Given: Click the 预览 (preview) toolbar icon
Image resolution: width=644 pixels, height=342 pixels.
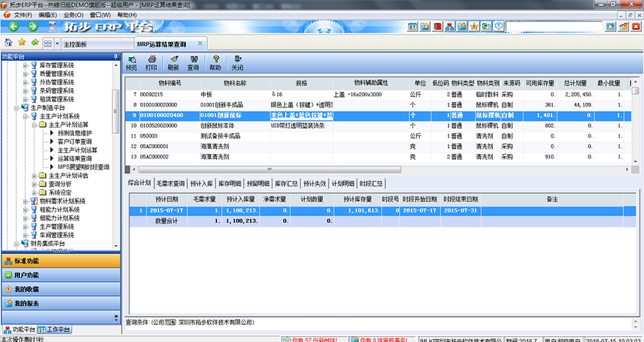Looking at the screenshot, I should (131, 62).
